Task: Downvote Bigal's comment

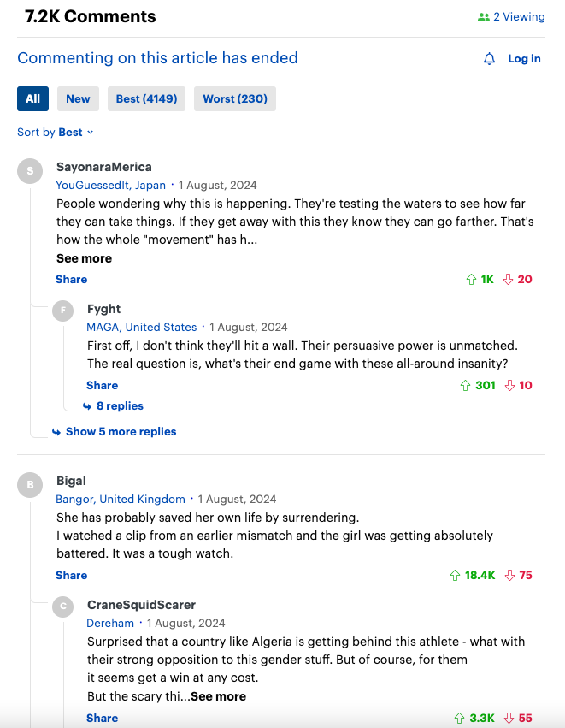Action: [509, 576]
